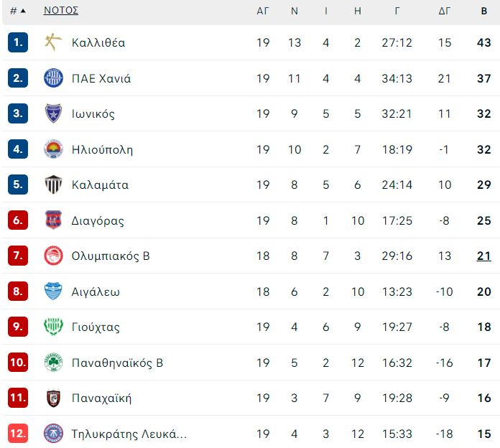500x448 pixels.
Task: Open the Καλαμάτα striped shield logo
Action: click(x=53, y=185)
